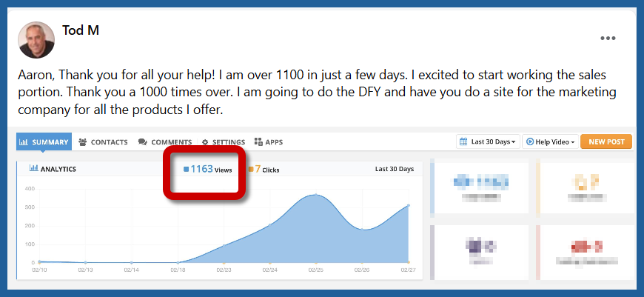This screenshot has height=297, width=644.
Task: Click the Apps grid icon
Action: [258, 141]
